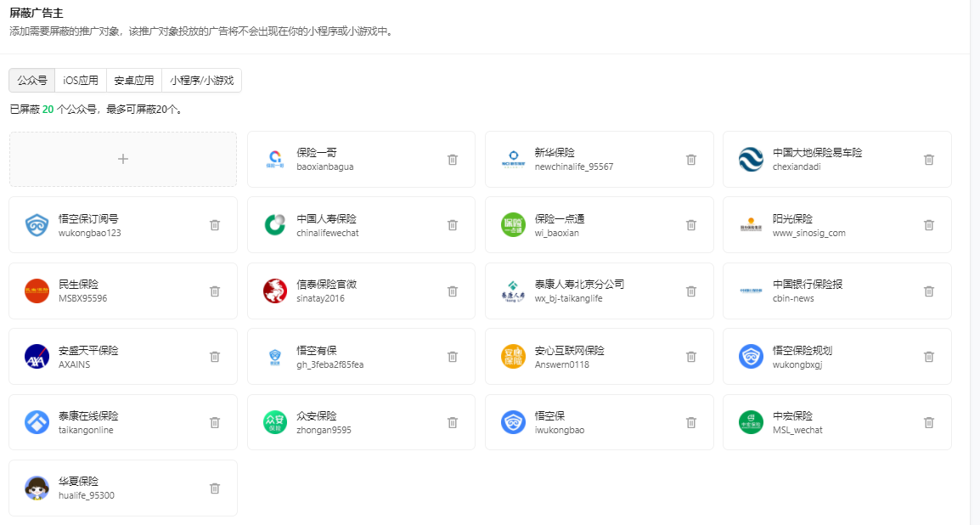Click the cbin-news ID text
Image resolution: width=980 pixels, height=525 pixels.
(x=793, y=299)
